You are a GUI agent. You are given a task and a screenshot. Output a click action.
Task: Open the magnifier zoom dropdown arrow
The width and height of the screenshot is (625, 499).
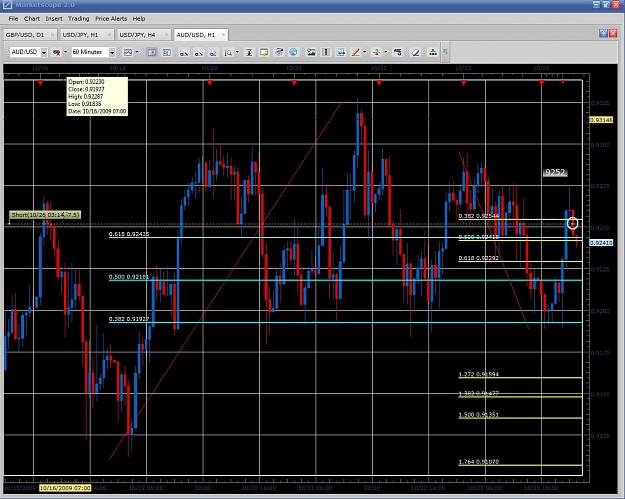coord(237,52)
